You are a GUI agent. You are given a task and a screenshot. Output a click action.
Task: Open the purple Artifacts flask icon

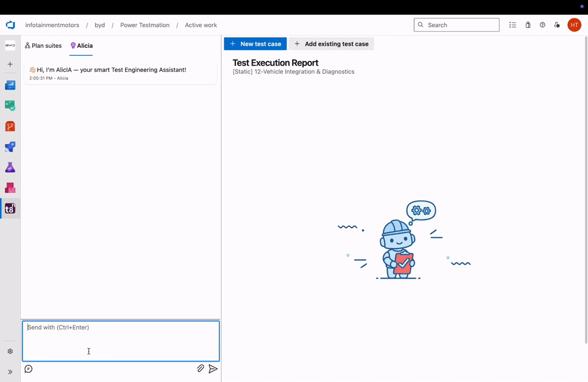(x=10, y=167)
